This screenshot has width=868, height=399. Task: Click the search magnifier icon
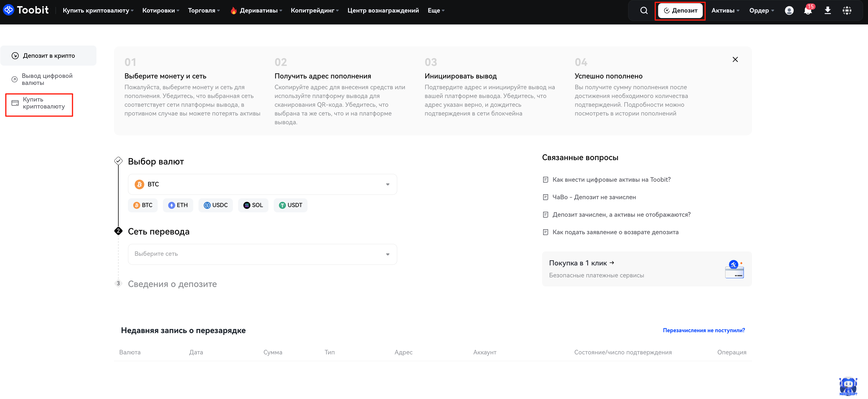644,10
